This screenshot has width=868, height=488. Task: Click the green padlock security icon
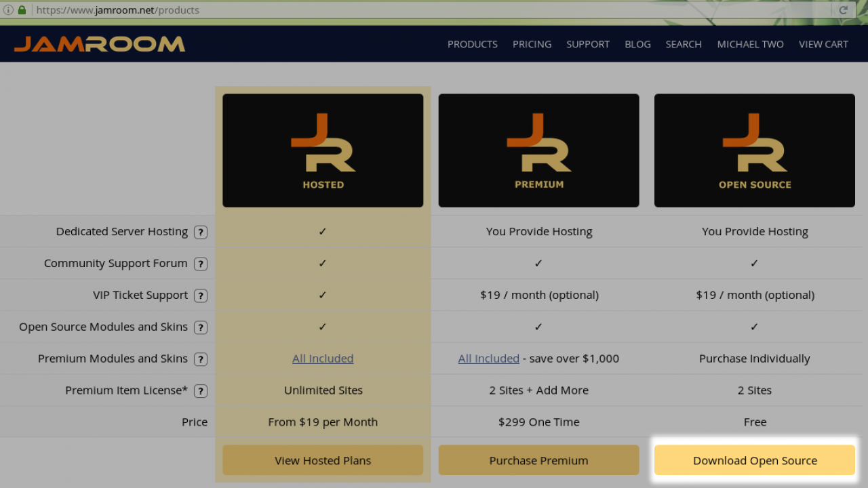point(22,10)
